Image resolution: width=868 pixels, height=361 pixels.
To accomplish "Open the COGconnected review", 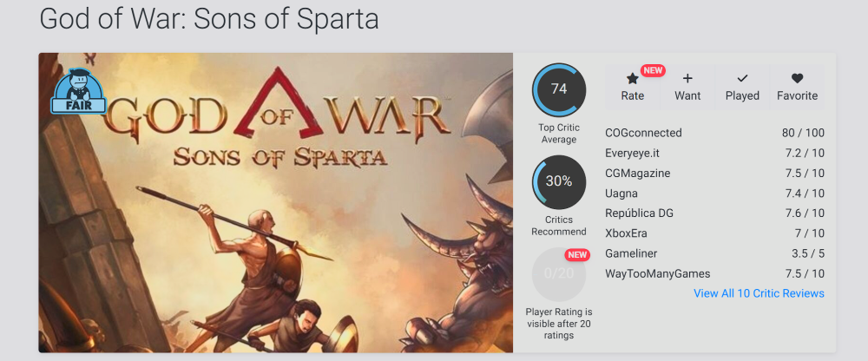I will click(643, 133).
